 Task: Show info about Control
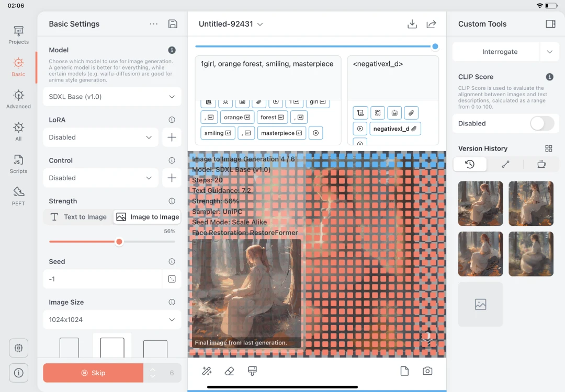tap(172, 160)
